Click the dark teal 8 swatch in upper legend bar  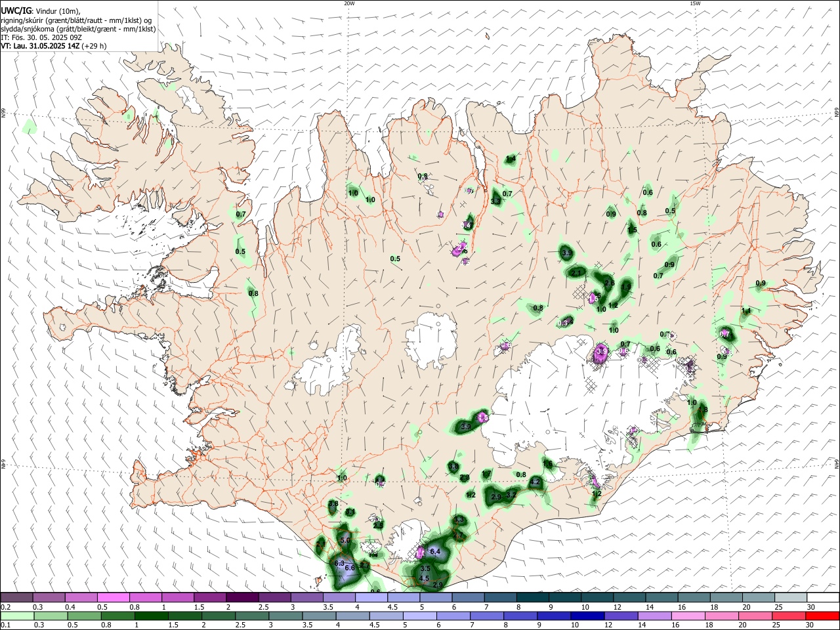(533, 598)
